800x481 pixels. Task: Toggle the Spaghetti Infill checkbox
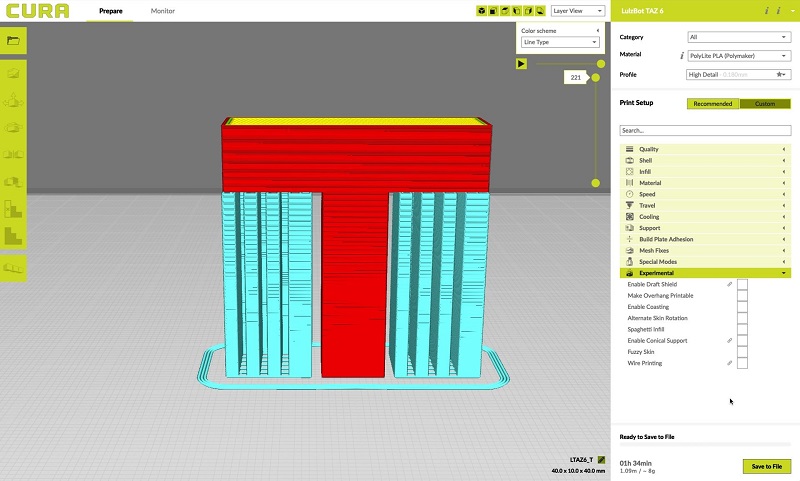click(x=742, y=330)
